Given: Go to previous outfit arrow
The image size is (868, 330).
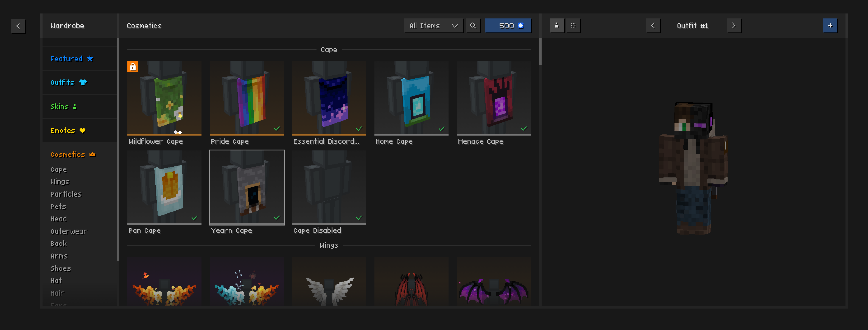Looking at the screenshot, I should tap(653, 26).
